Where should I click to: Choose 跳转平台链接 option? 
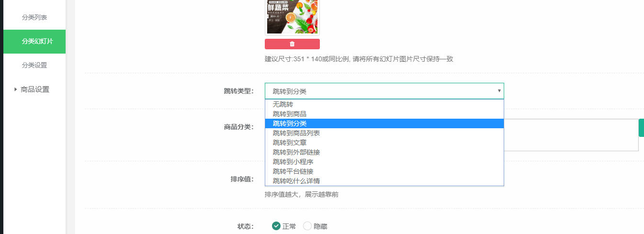[293, 171]
